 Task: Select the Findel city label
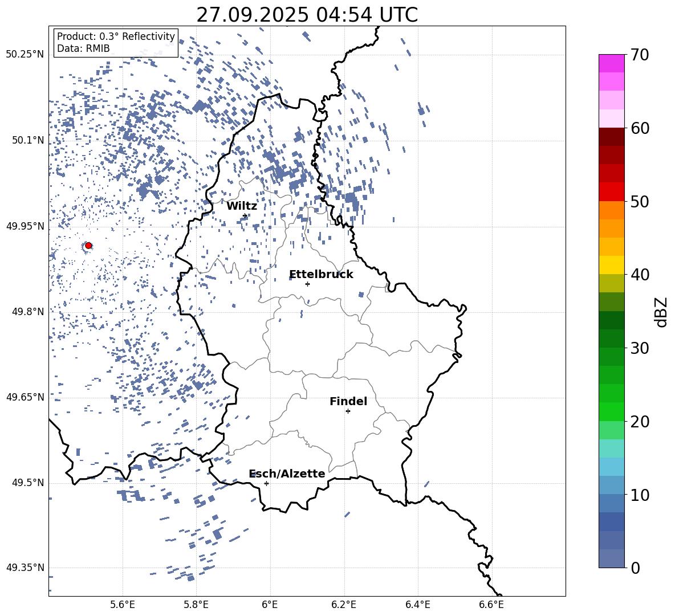[x=348, y=401]
